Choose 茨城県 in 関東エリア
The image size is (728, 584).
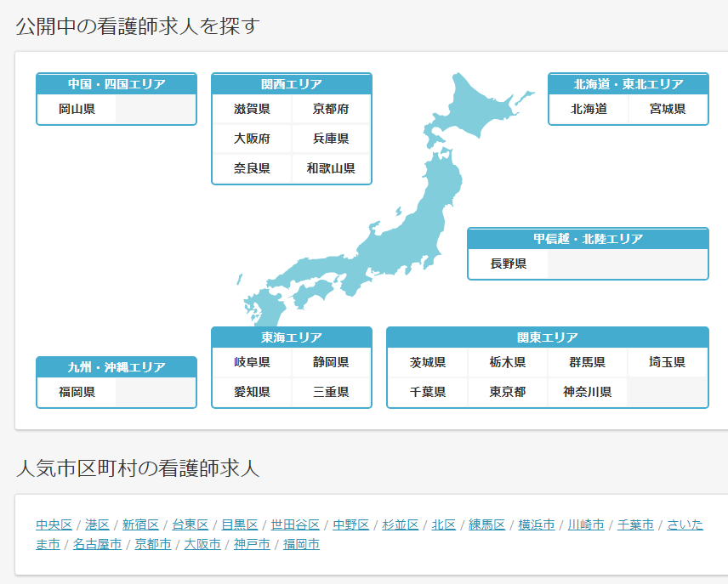(x=428, y=362)
